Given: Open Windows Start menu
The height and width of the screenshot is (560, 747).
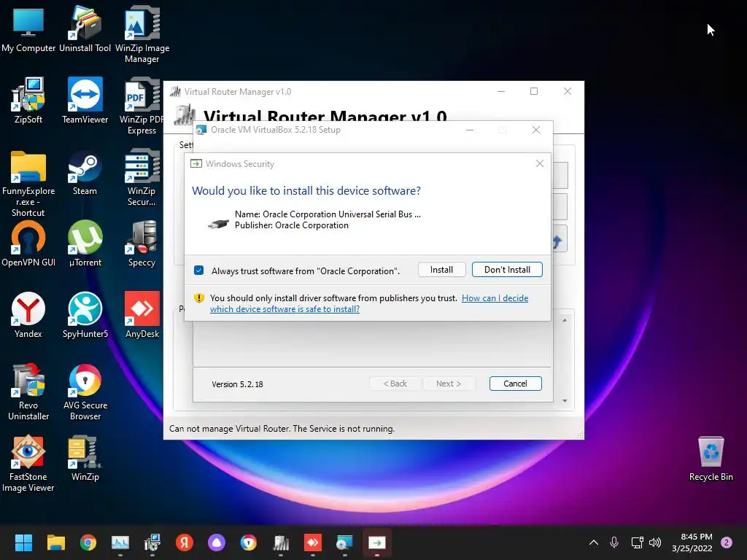Looking at the screenshot, I should click(24, 542).
